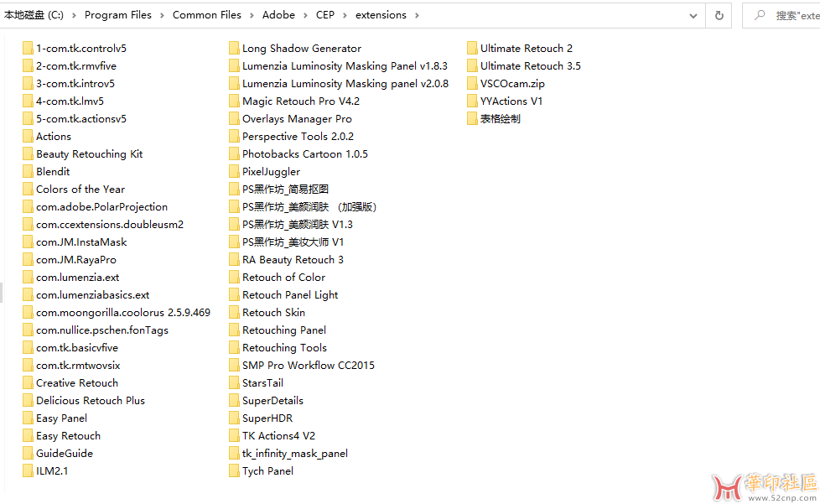Select com.adobe.PolarProjection folder name
820x504 pixels.
point(102,207)
